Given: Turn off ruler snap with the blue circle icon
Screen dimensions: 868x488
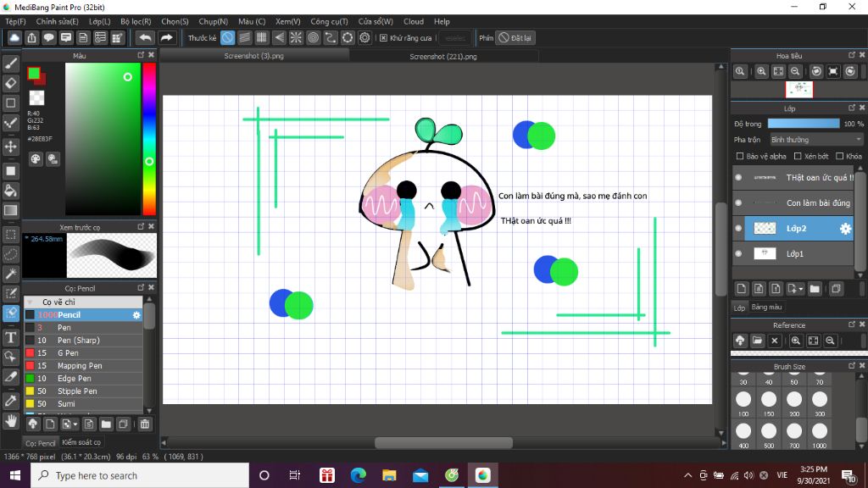Looking at the screenshot, I should [227, 37].
